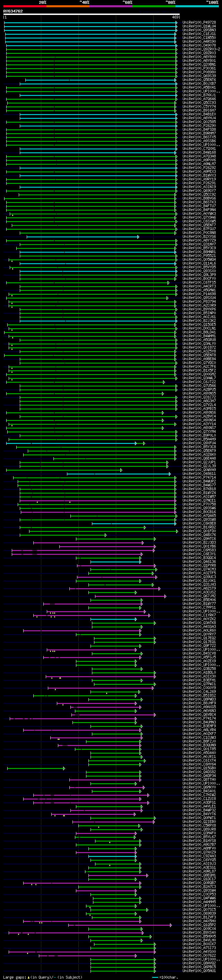
Task: Select hit label UniRef100_A0YZK2
Action: click(x=199, y=619)
